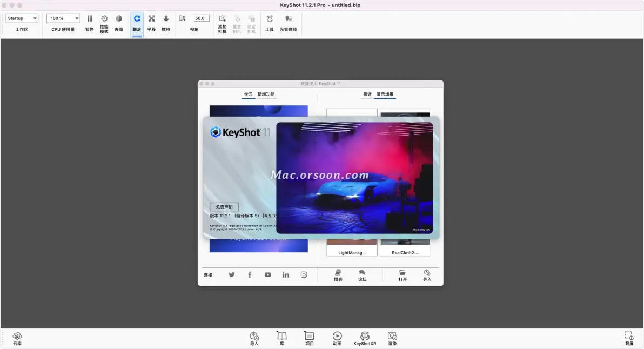Screen dimensions: 644x349
Task: Open the 博客 blog link
Action: pyautogui.click(x=338, y=276)
